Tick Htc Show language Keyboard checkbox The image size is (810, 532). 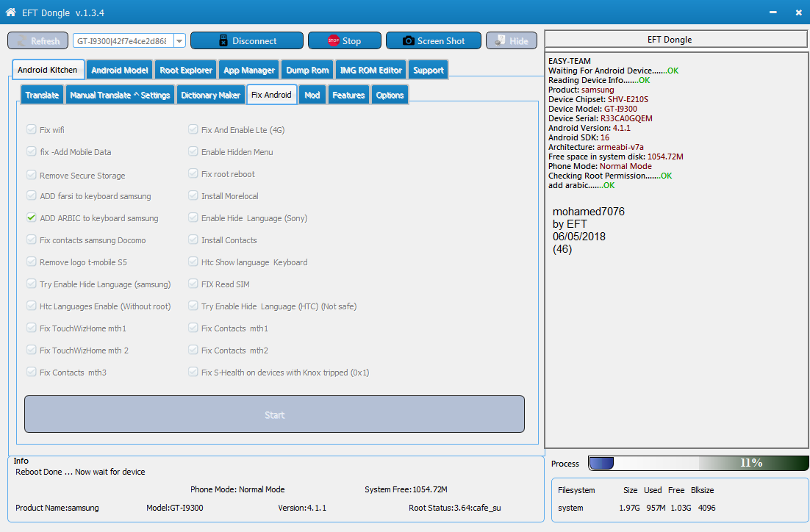tap(193, 262)
